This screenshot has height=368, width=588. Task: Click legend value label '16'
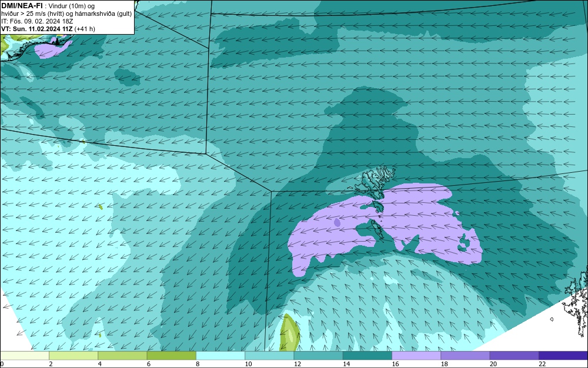[x=395, y=364]
